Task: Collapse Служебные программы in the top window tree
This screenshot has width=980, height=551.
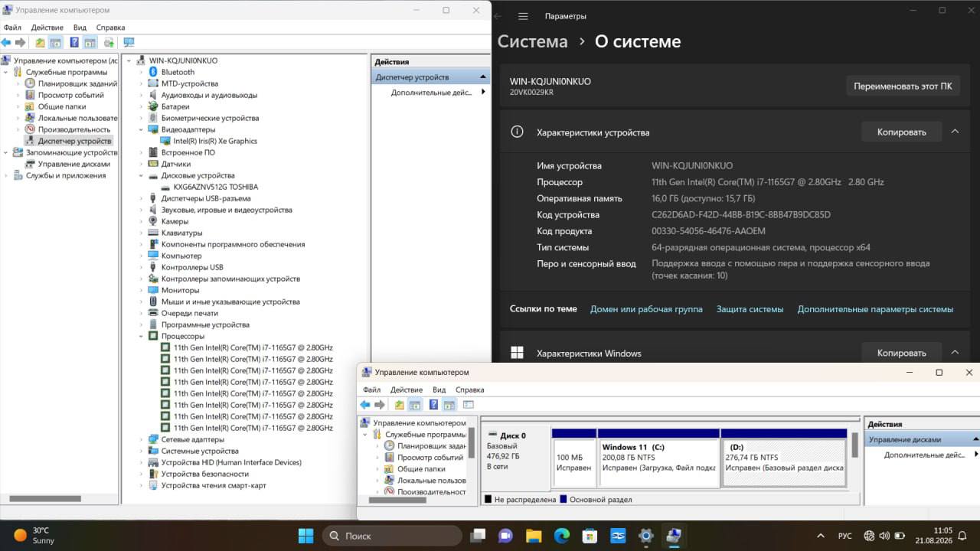Action: 7,72
